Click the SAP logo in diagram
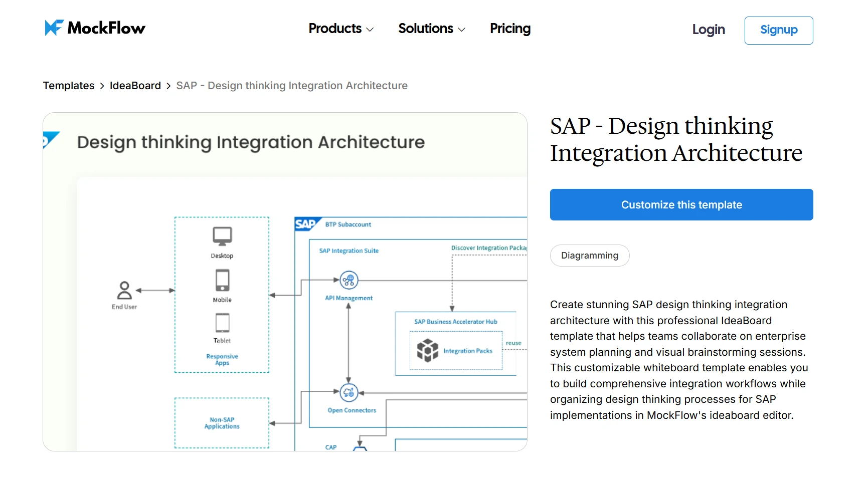Viewport: 868px width, 481px height. 307,224
